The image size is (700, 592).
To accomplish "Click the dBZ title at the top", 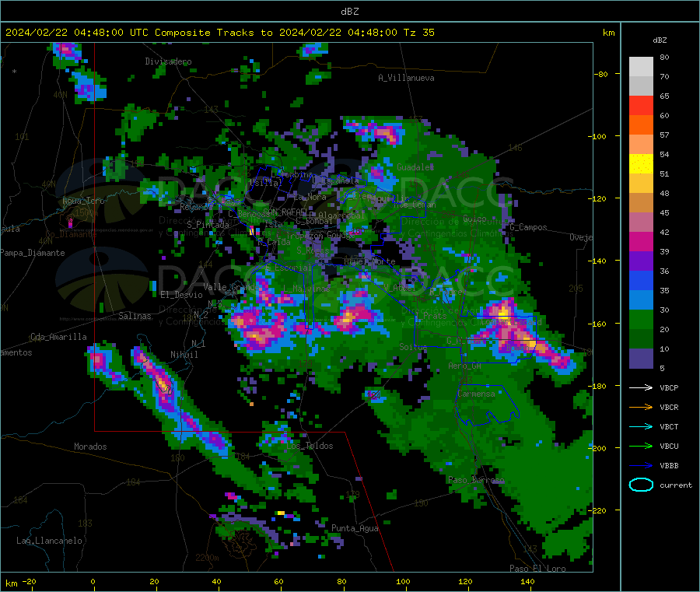I will [x=349, y=12].
